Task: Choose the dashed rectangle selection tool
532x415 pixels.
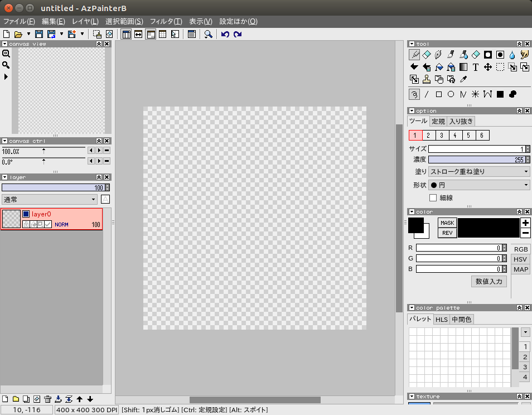Action: coord(500,67)
